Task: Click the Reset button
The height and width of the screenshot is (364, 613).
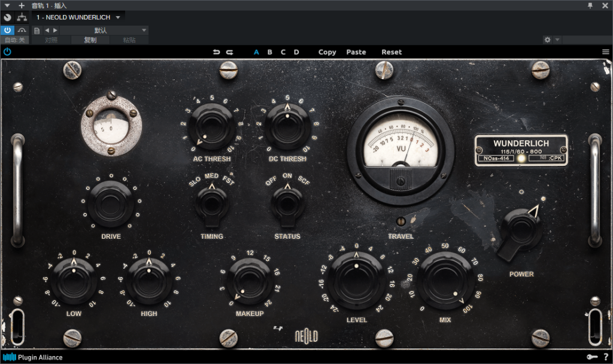Action: click(392, 52)
